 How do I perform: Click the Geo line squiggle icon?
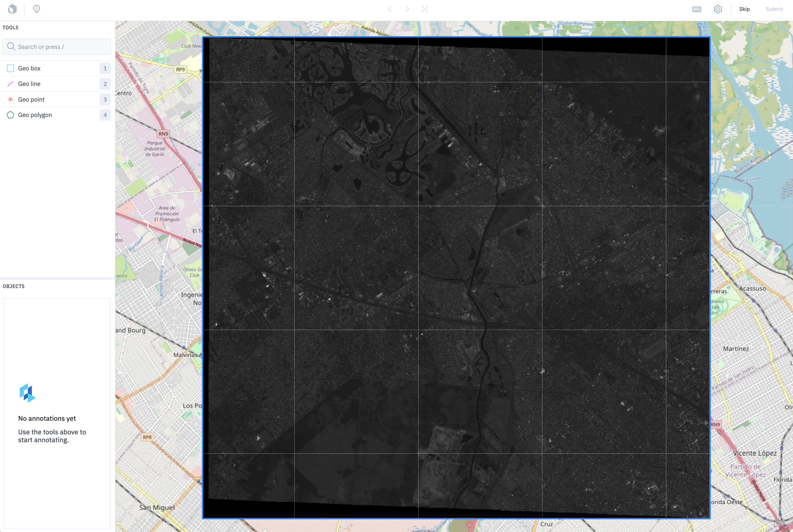11,84
